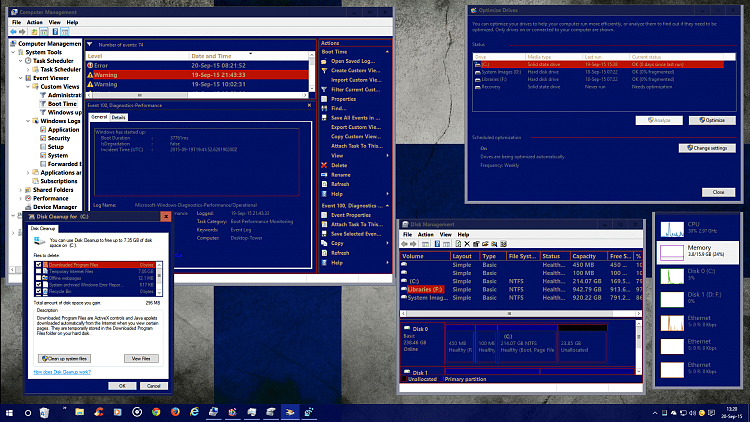This screenshot has height=422, width=750.
Task: Open Chrome from the taskbar
Action: click(x=156, y=412)
